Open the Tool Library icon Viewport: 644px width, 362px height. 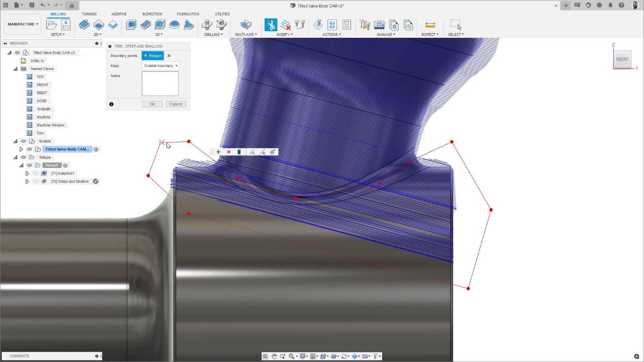click(365, 25)
